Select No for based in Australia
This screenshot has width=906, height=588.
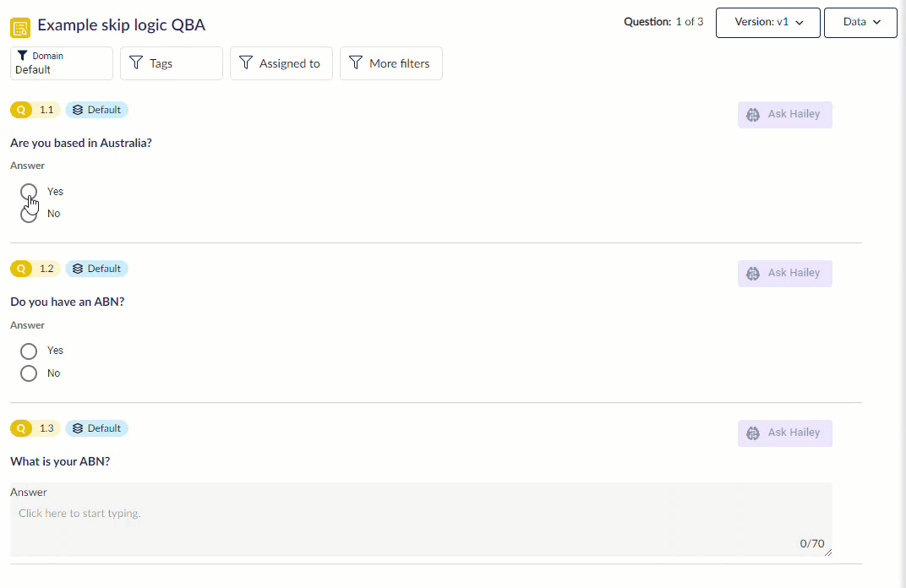[x=29, y=215]
